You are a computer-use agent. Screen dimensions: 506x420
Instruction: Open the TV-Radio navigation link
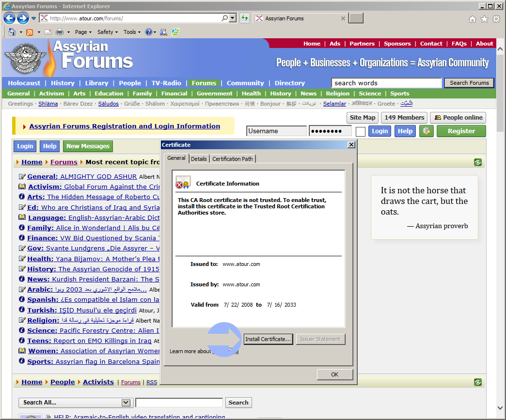click(166, 83)
